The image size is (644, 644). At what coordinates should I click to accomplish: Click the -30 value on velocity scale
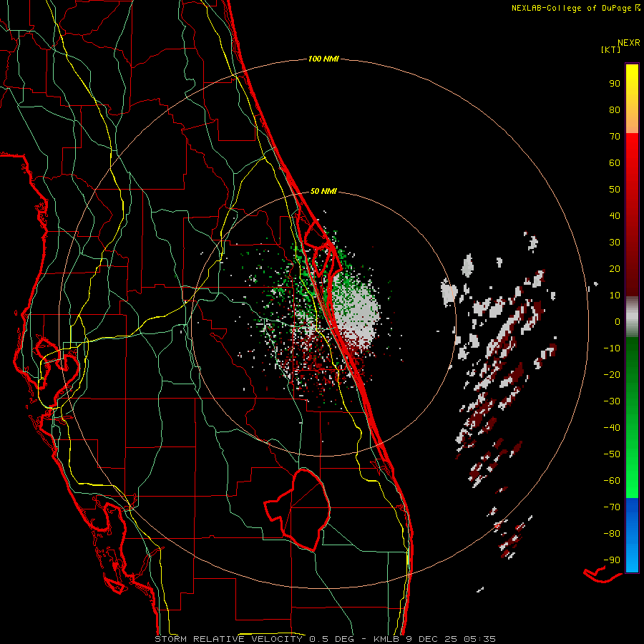click(x=612, y=401)
